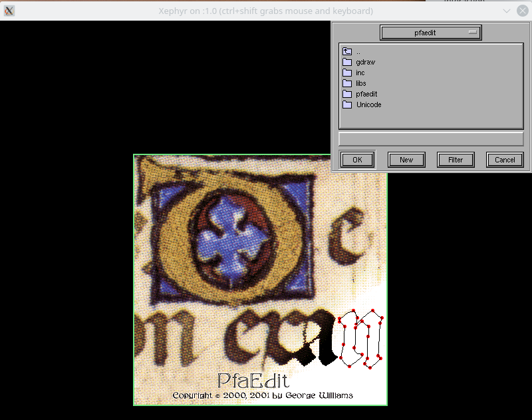Image resolution: width=532 pixels, height=420 pixels.
Task: Open the title bar chevron menu
Action: point(507,11)
